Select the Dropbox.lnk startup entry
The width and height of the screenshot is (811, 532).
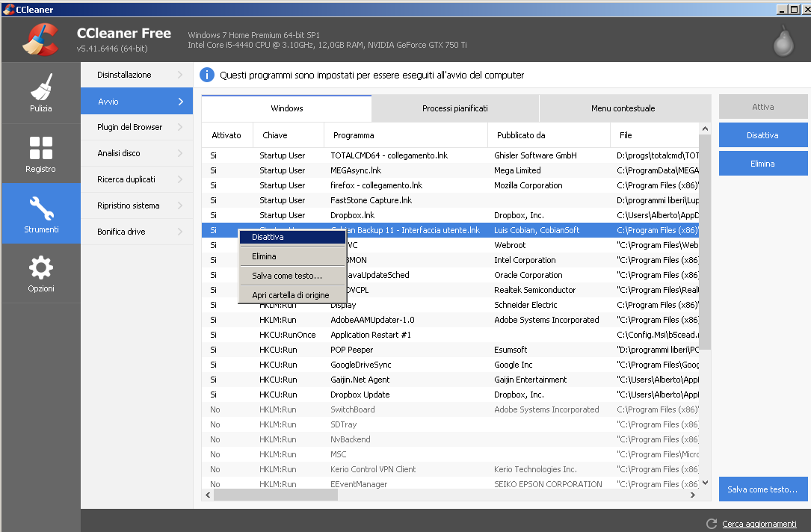click(450, 216)
